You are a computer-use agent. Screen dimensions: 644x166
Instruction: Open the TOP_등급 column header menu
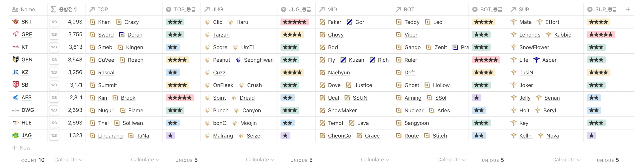click(x=182, y=10)
